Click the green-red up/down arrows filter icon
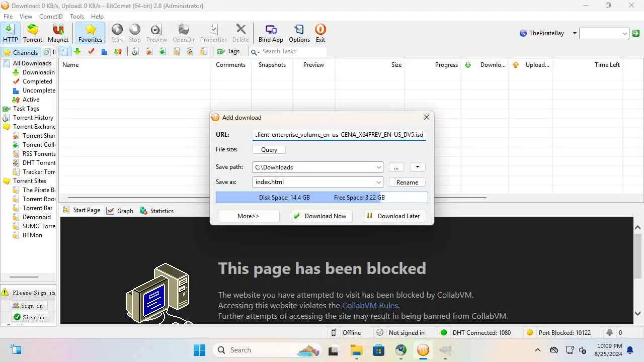The image size is (644, 362). coord(118,51)
